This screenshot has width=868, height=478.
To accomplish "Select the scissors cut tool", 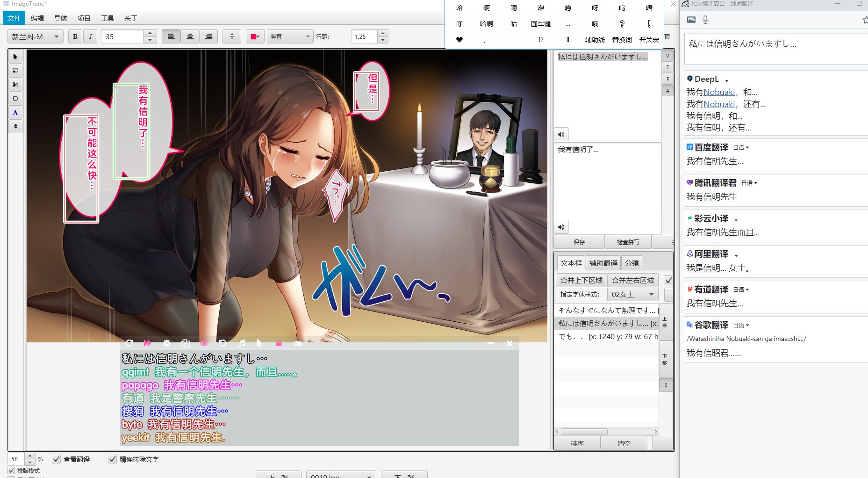I will click(x=15, y=85).
